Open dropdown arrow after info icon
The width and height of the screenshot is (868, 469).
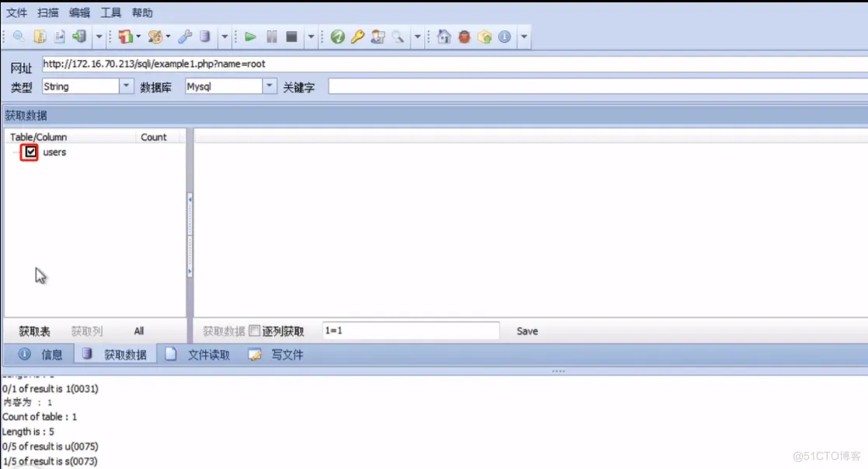point(524,37)
